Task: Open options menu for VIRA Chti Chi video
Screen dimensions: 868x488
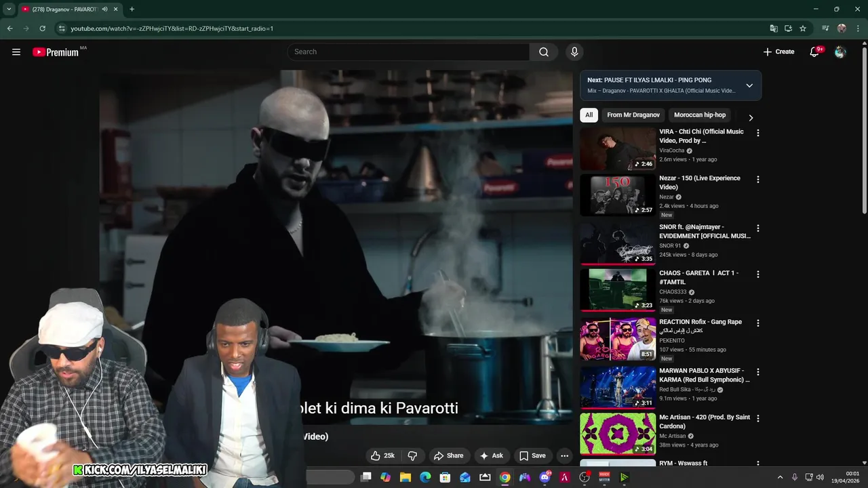Action: pos(757,134)
